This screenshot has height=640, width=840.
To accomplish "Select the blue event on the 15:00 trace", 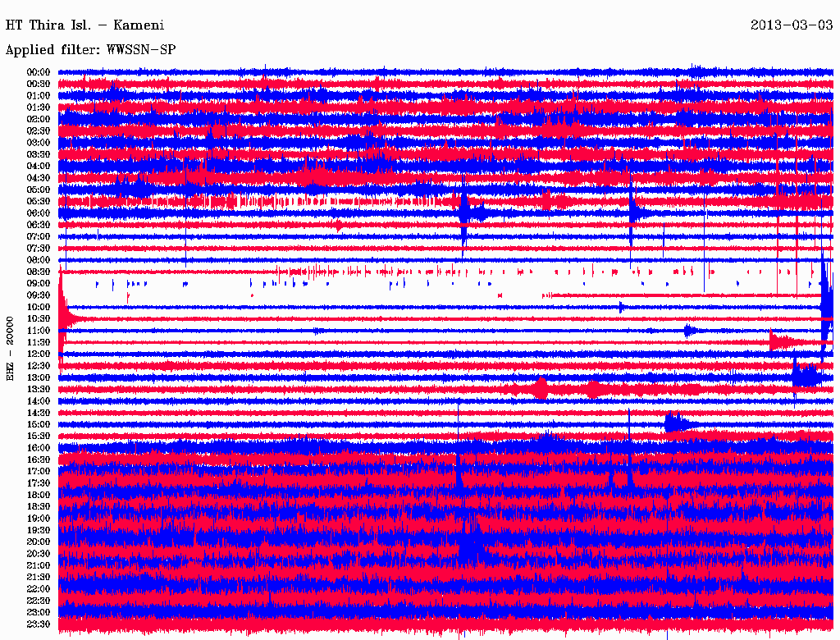I will coord(674,423).
